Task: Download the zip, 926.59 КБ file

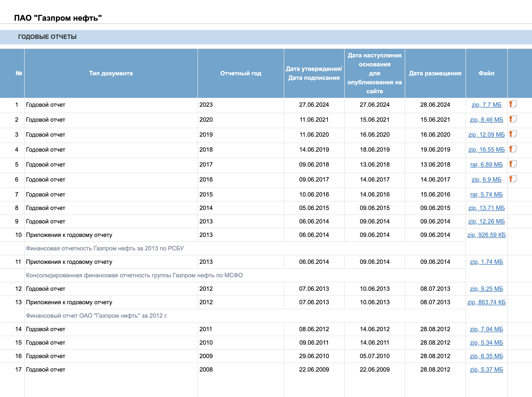Action: click(x=486, y=235)
